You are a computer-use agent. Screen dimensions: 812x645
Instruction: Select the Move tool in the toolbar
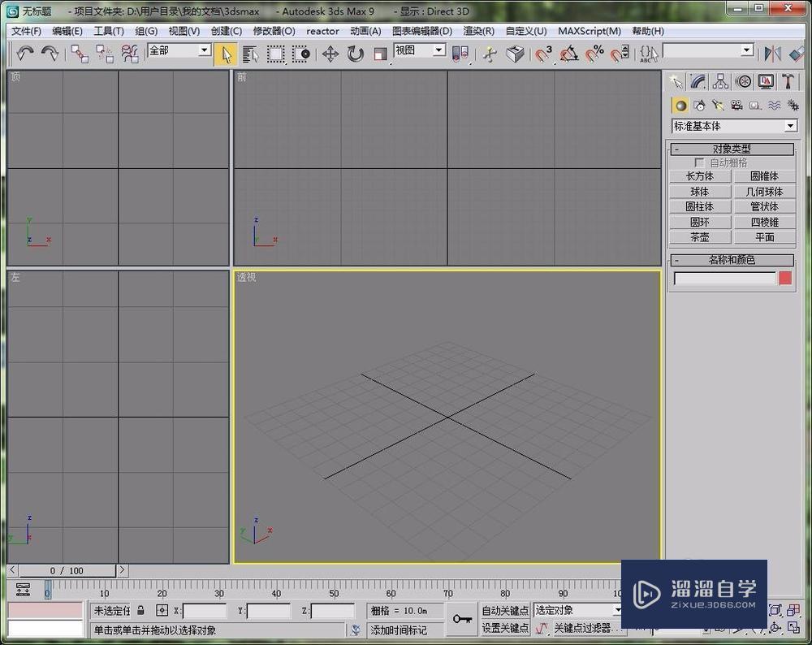pyautogui.click(x=330, y=54)
